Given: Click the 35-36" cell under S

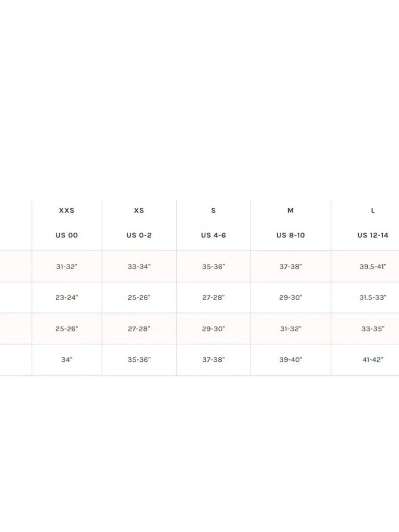Looking at the screenshot, I should (x=213, y=267).
